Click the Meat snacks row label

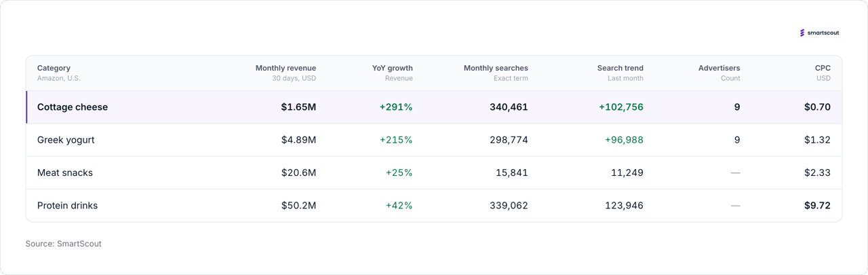click(x=65, y=172)
